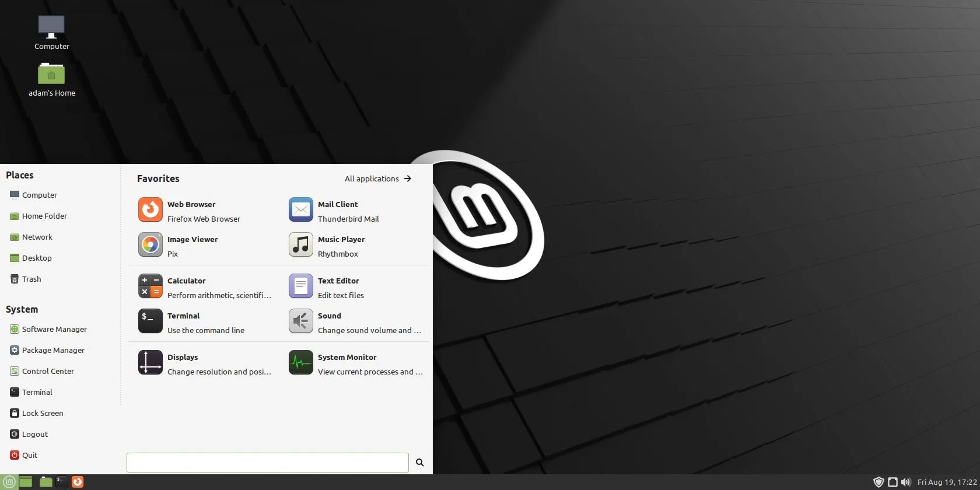980x490 pixels.
Task: Launch Rhythmbox Music Player icon
Action: coord(301,245)
